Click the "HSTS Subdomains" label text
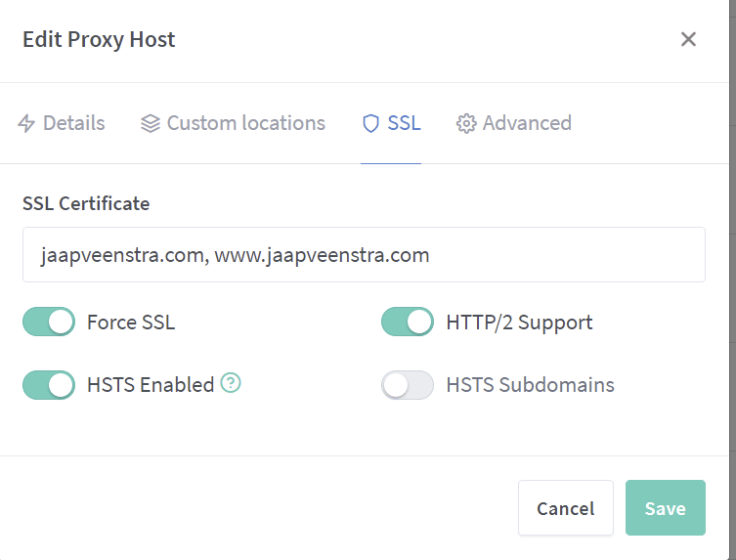 pyautogui.click(x=530, y=385)
